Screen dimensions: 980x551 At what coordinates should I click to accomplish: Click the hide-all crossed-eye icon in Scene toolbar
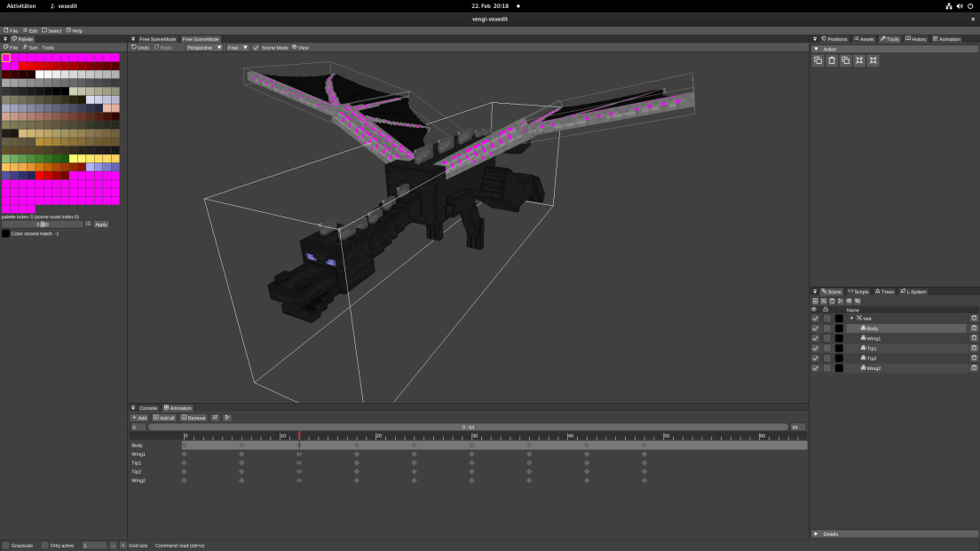coord(857,301)
